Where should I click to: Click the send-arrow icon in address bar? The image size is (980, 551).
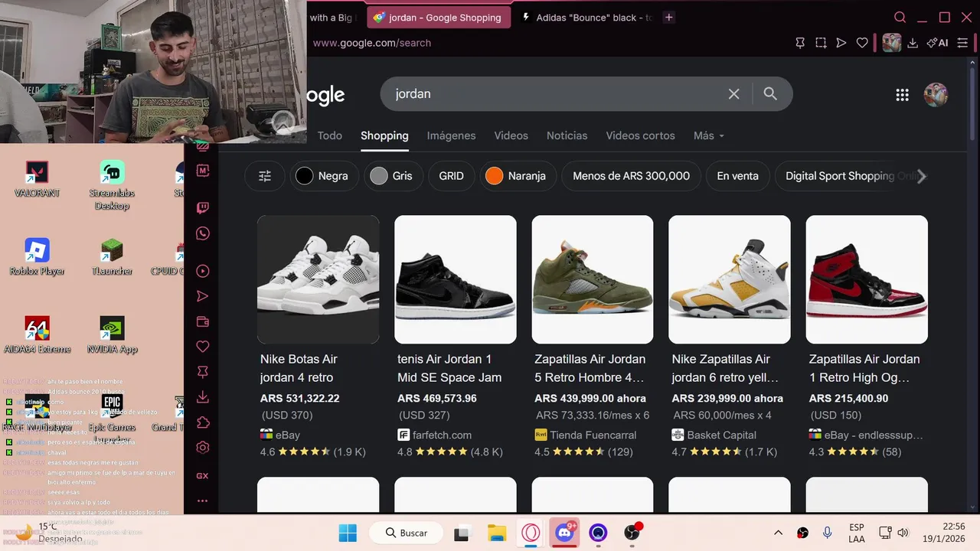(841, 43)
